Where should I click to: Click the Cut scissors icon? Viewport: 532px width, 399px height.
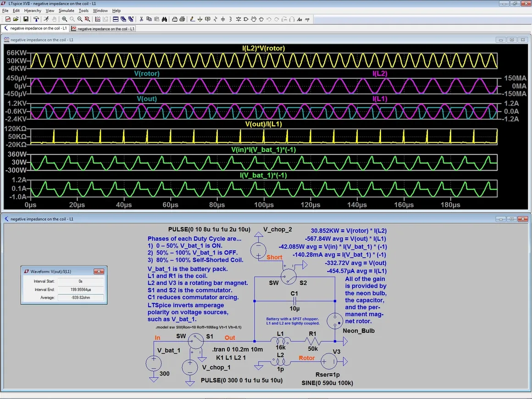(x=141, y=19)
